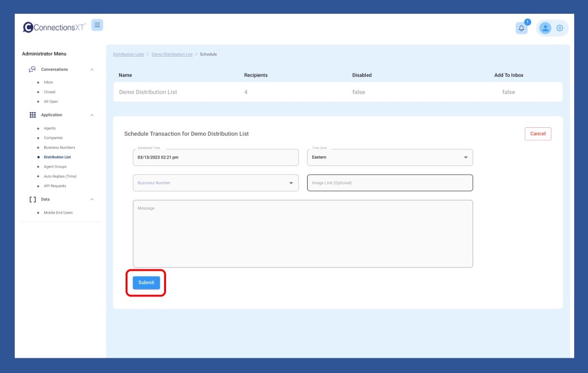Click the ConnectionsXT logo
Screen dimensions: 588x373
point(54,28)
